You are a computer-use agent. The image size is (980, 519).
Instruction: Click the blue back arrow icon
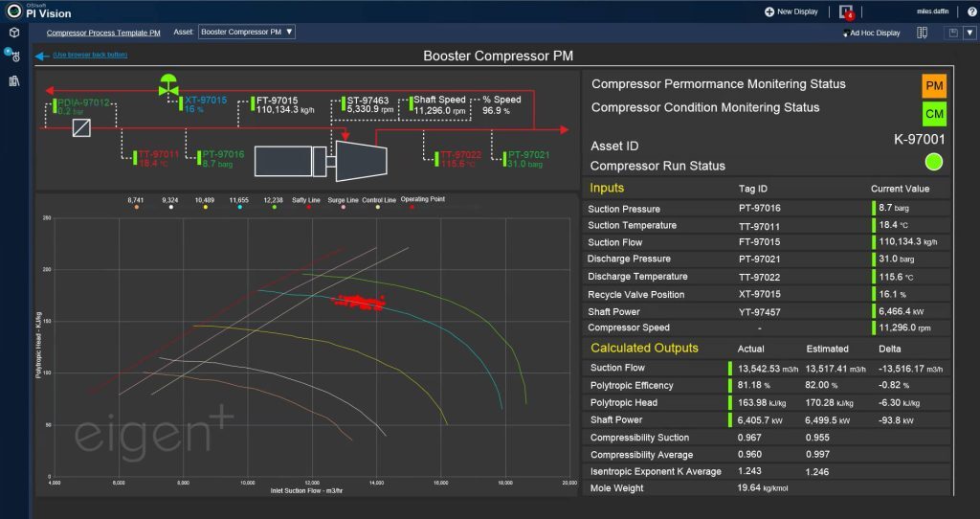pyautogui.click(x=42, y=56)
